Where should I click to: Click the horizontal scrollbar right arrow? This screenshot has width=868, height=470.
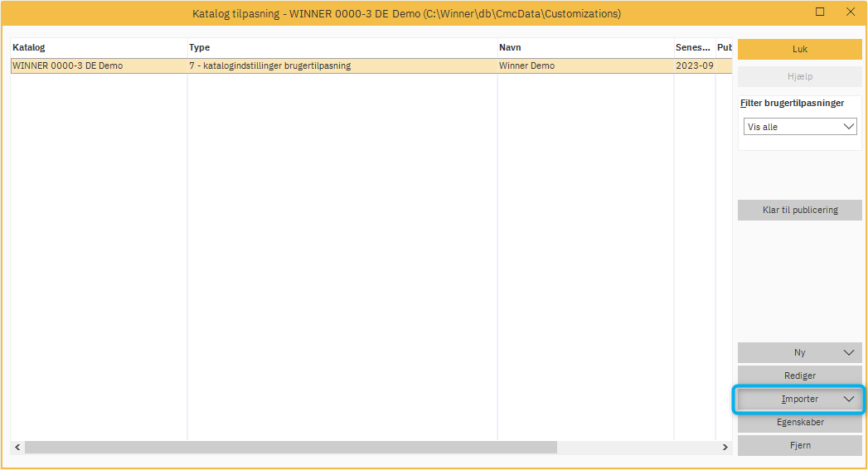(x=725, y=447)
